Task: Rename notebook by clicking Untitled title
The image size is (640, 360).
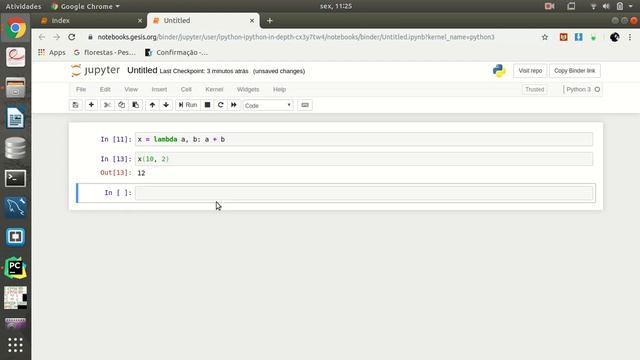Action: click(142, 70)
